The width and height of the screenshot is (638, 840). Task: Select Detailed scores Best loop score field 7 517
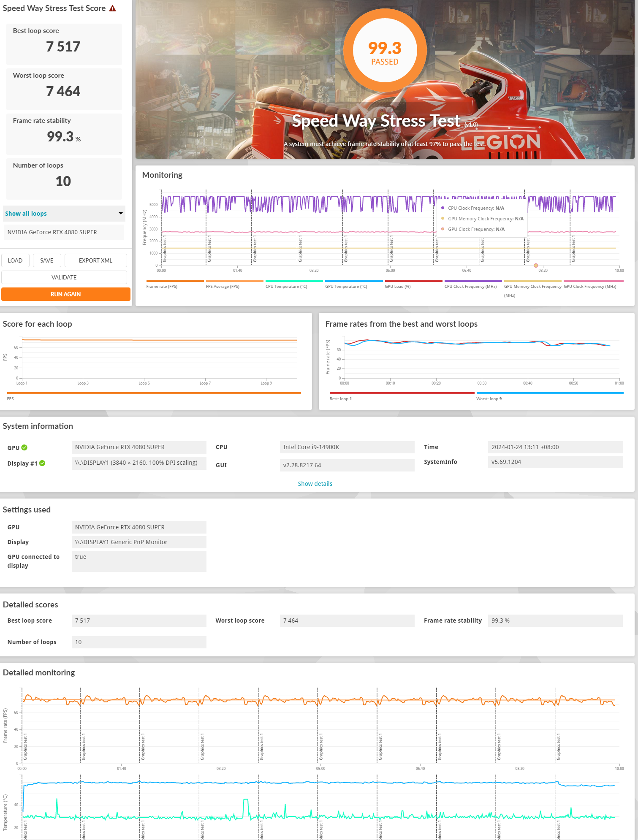pos(139,621)
